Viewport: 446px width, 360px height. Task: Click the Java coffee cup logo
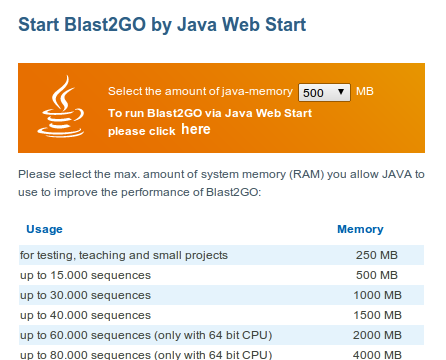(x=61, y=107)
